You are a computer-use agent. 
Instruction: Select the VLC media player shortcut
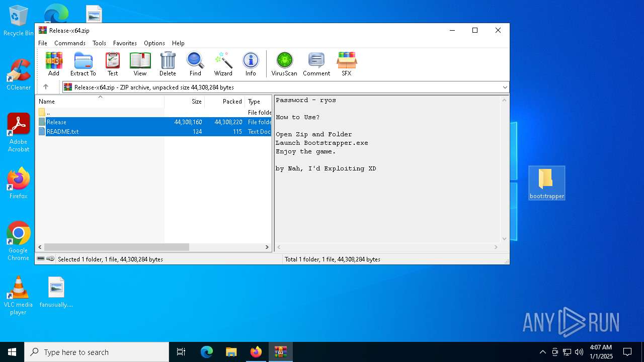[18, 296]
